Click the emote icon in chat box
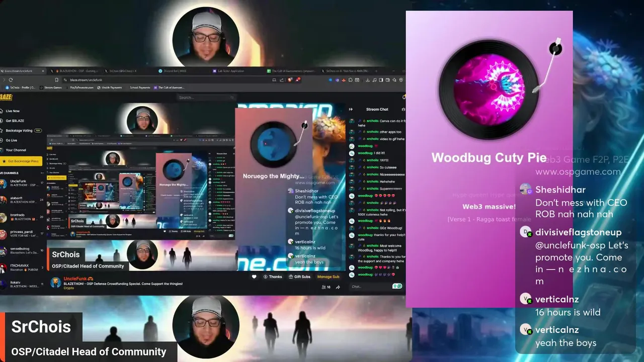The image size is (644, 362). pos(397,286)
